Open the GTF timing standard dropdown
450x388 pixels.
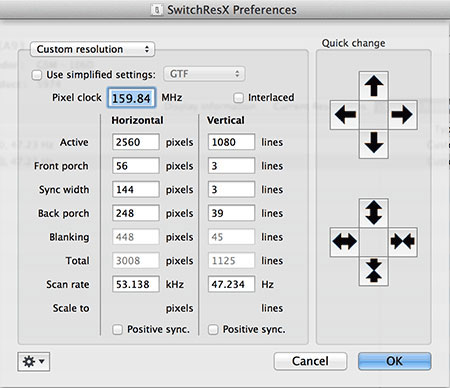[x=204, y=74]
